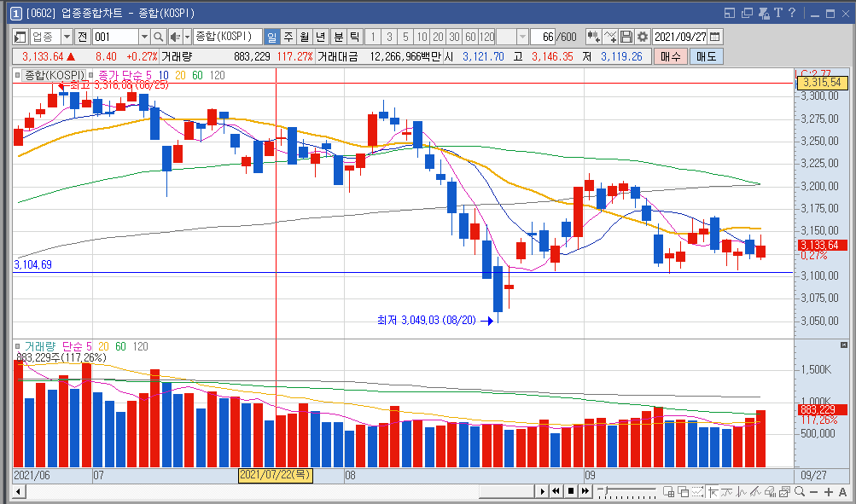The image size is (856, 504).
Task: Click the 매수 buy button
Action: point(671,56)
